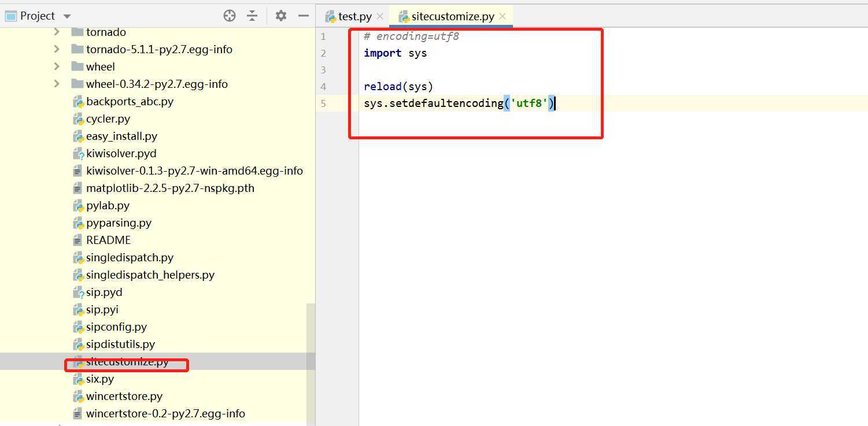Select matplotlib-2.2.5-py2.7-nspkg.pth file
Image resolution: width=868 pixels, height=426 pixels.
click(170, 188)
